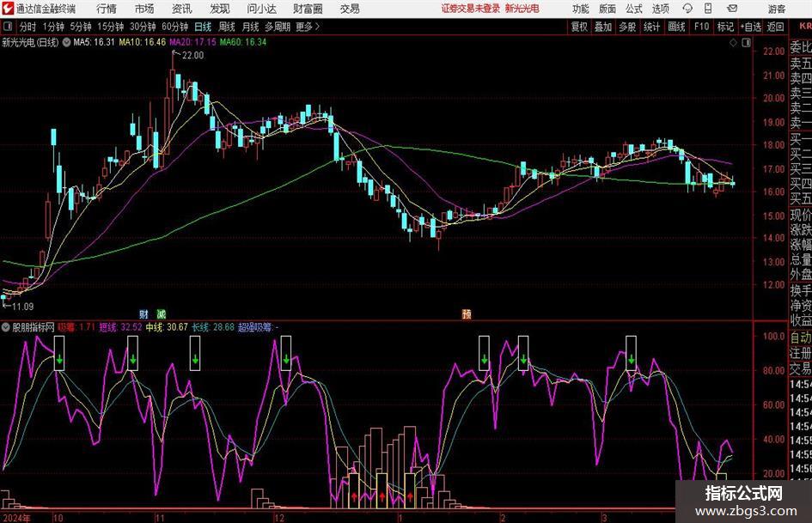This screenshot has height=523, width=812.
Task: Click the MA60: 16.34 label
Action: click(243, 42)
